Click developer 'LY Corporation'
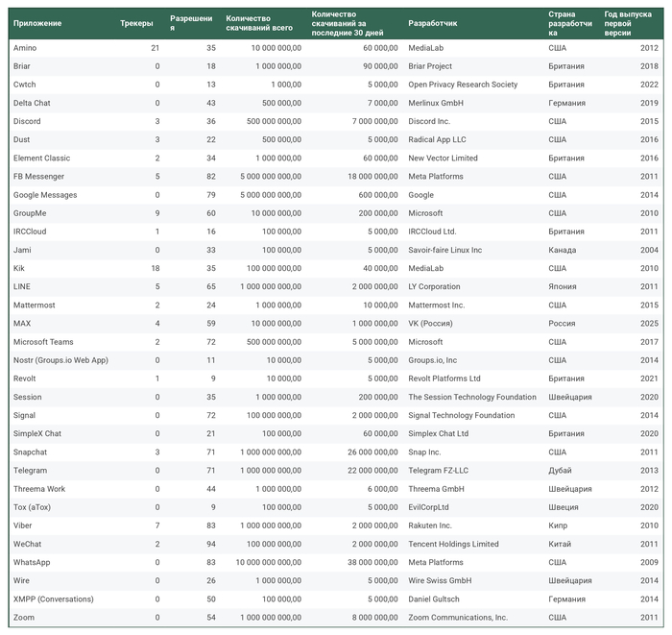 [x=434, y=287]
